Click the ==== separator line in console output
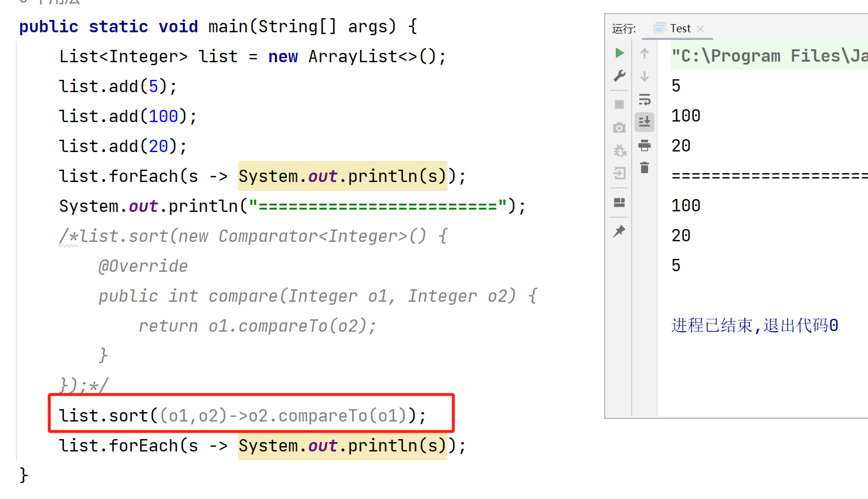This screenshot has width=868, height=499. (769, 176)
